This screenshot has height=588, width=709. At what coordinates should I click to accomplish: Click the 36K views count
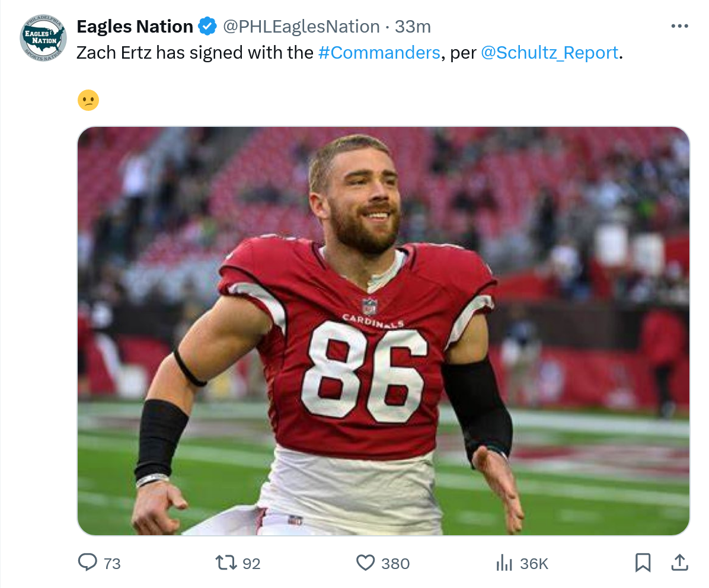click(534, 564)
